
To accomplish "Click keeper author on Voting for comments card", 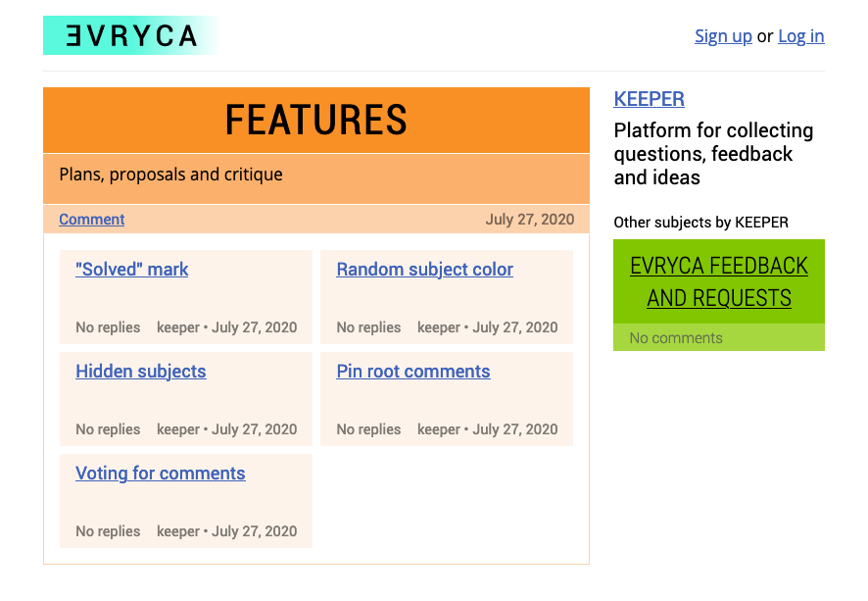I will click(x=177, y=531).
